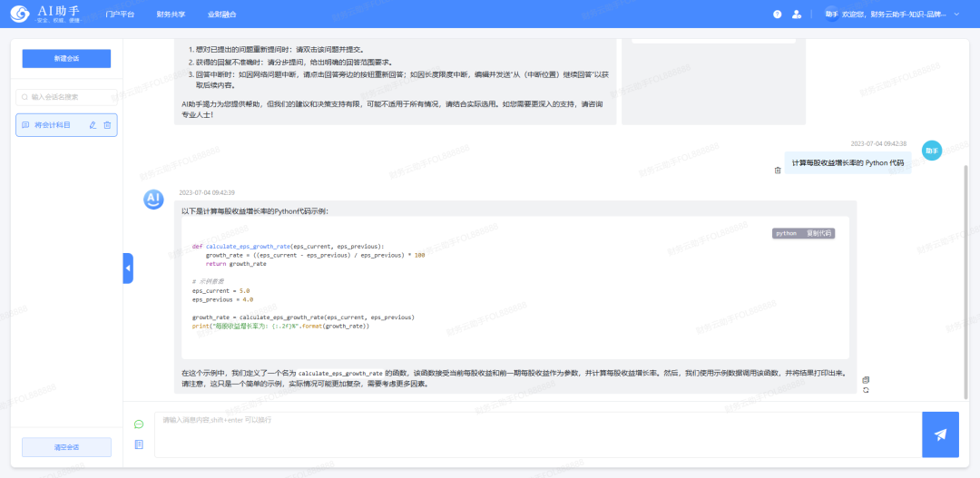Viewport: 980px width, 478px height.
Task: Click the code line eps_current = 5.0
Action: pos(221,290)
